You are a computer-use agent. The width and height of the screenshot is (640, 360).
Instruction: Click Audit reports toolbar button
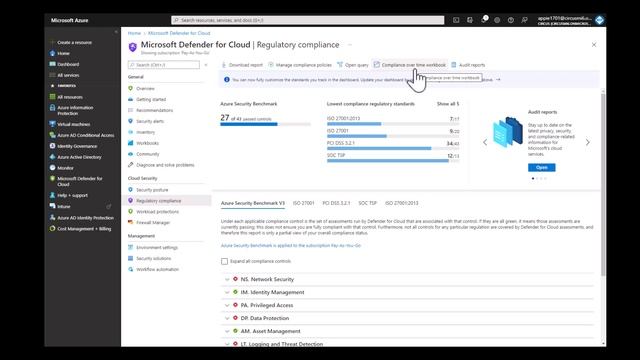468,65
